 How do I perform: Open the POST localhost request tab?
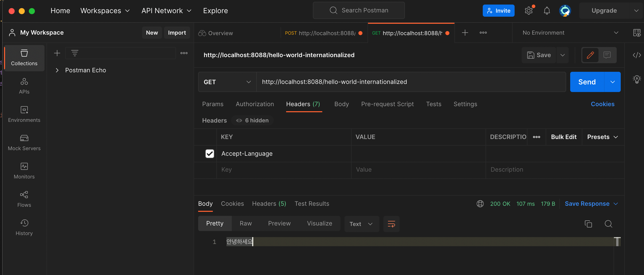point(324,33)
